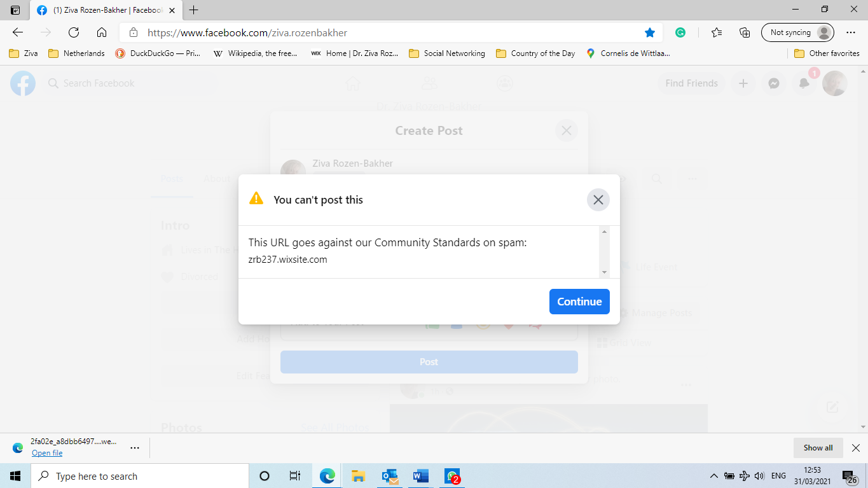Viewport: 868px width, 488px height.
Task: Select the Ziva Rozen-Bakher Facebook tab
Action: [106, 10]
